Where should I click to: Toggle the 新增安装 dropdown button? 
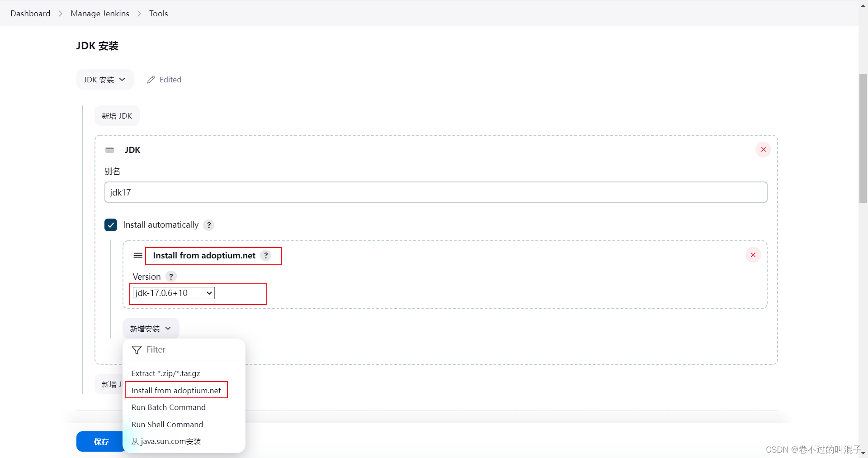151,329
